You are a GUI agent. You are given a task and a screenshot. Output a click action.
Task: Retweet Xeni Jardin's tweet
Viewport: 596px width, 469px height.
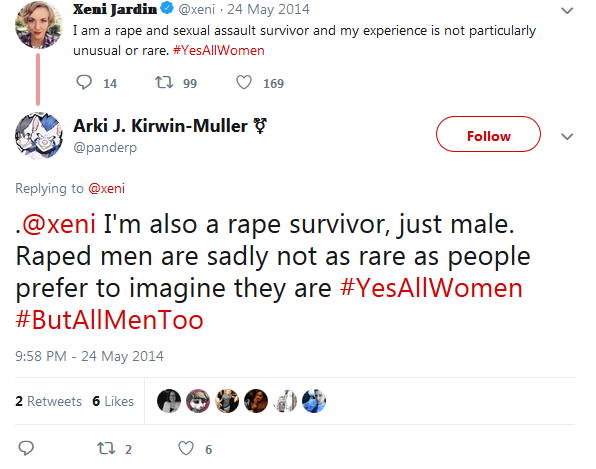click(164, 82)
